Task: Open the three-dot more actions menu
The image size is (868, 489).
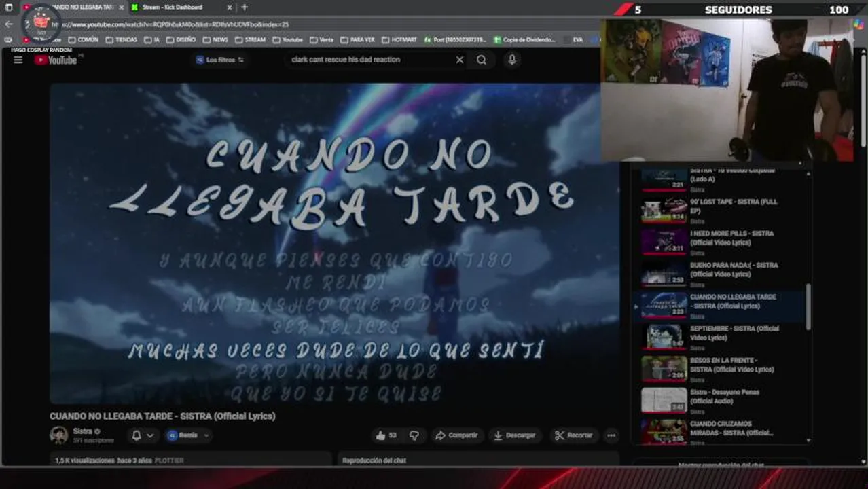Action: (x=611, y=435)
